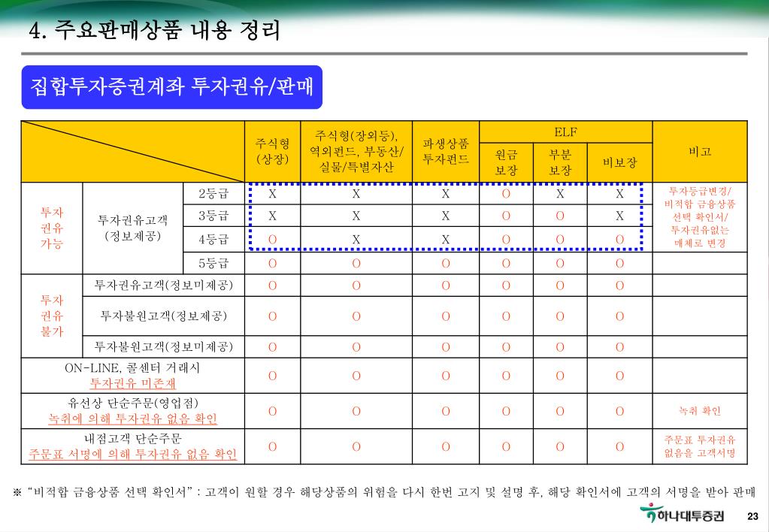Click the 5등급 row label
Image resolution: width=769 pixels, height=532 pixels.
coord(213,263)
